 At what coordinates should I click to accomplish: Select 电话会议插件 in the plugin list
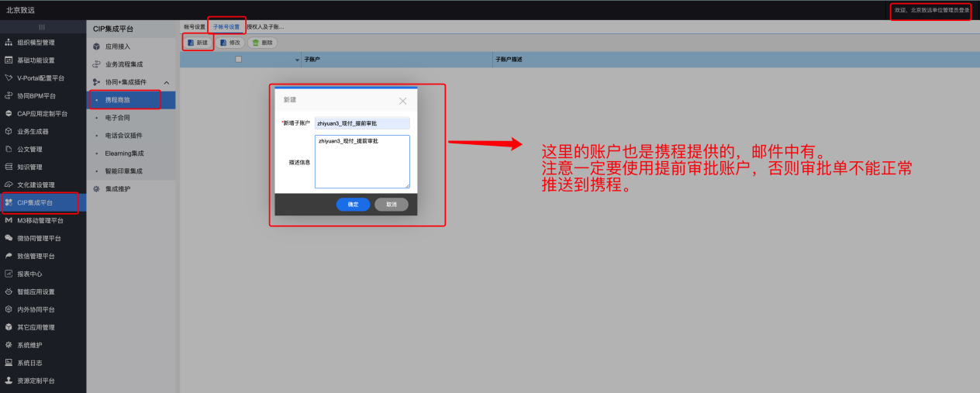tap(131, 136)
